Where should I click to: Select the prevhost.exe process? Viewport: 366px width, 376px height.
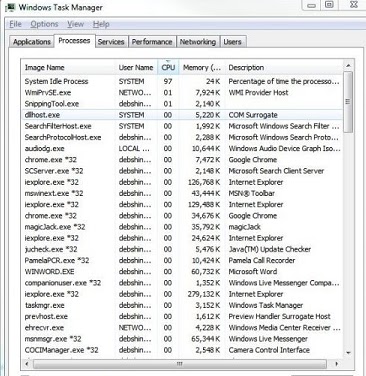[182, 316]
